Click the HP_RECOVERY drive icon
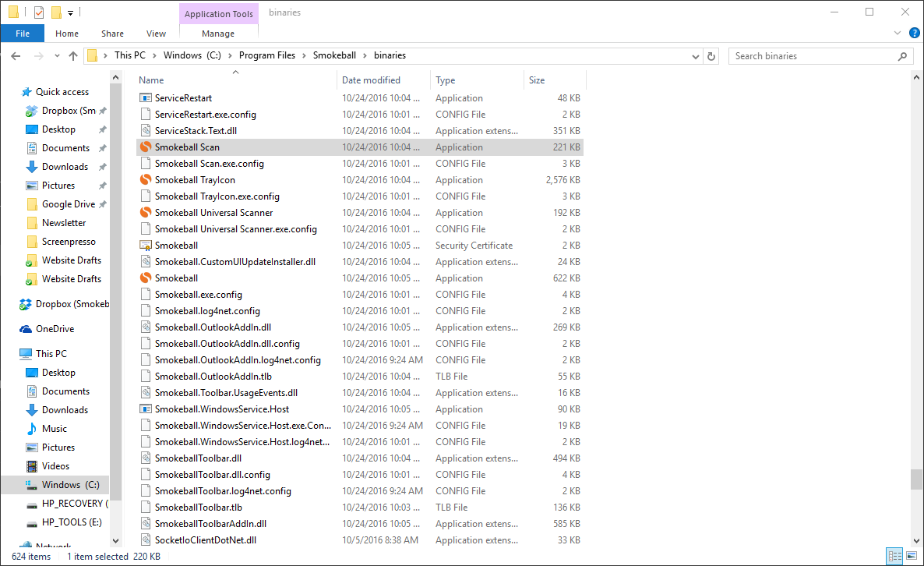The width and height of the screenshot is (924, 566). pos(32,504)
